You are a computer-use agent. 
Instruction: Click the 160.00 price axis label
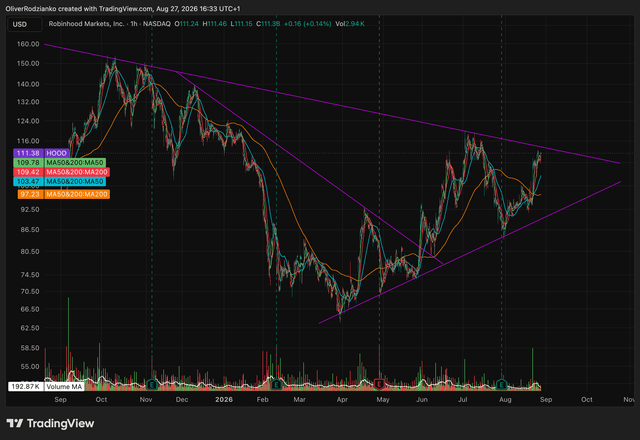click(28, 44)
